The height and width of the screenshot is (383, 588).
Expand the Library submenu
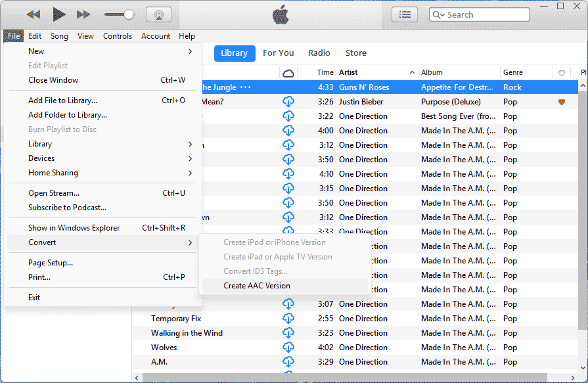[102, 144]
